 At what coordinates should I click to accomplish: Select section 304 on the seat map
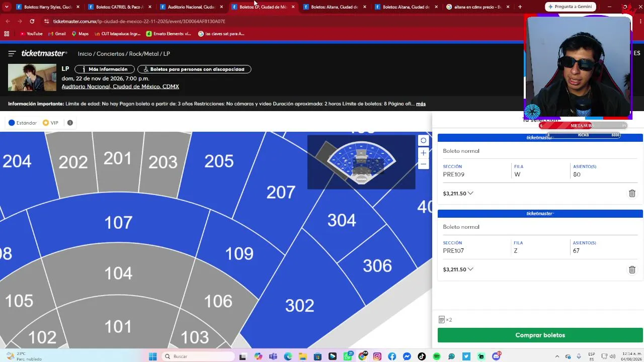click(342, 220)
